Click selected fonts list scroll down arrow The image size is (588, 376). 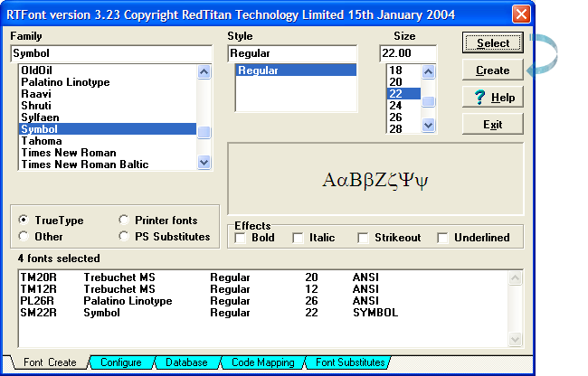(x=515, y=339)
